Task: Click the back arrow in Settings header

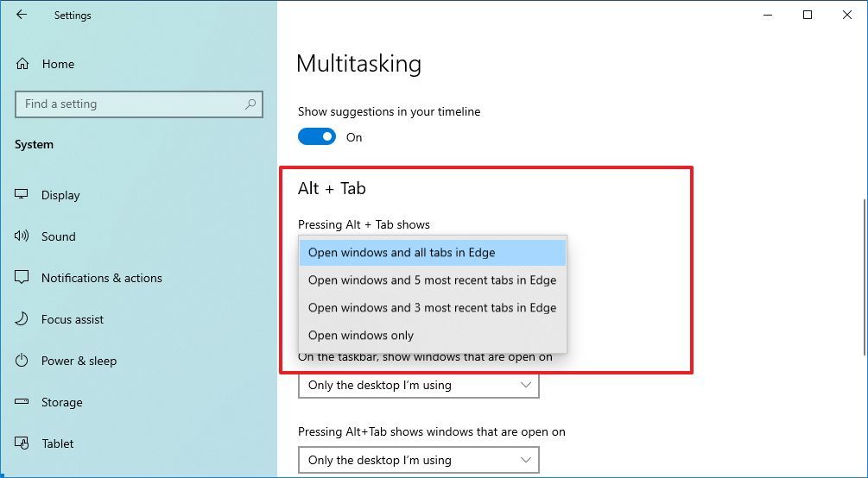Action: click(22, 15)
